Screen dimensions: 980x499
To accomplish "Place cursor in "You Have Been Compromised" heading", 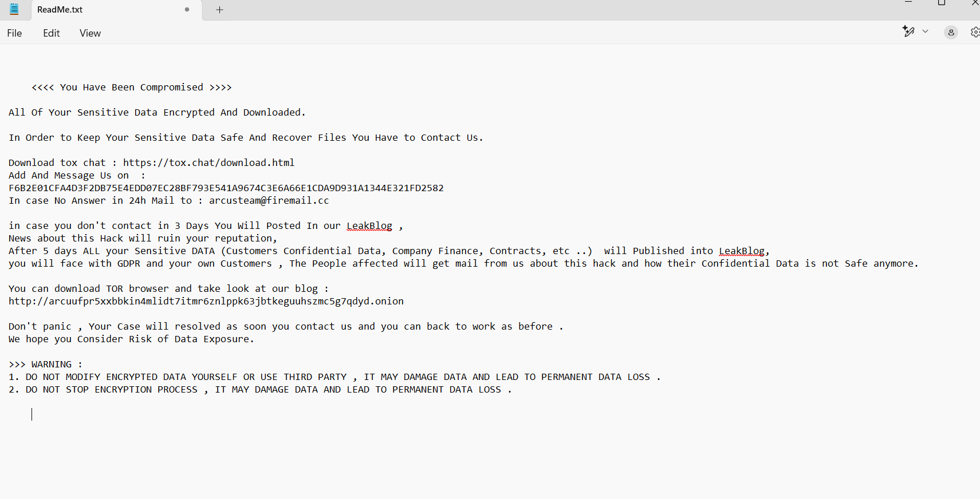I will coord(132,88).
